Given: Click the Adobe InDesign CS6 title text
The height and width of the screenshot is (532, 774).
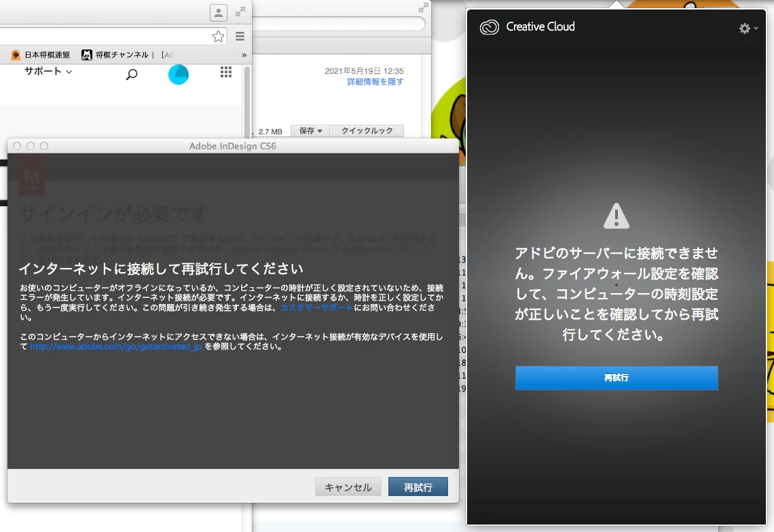Looking at the screenshot, I should [233, 146].
